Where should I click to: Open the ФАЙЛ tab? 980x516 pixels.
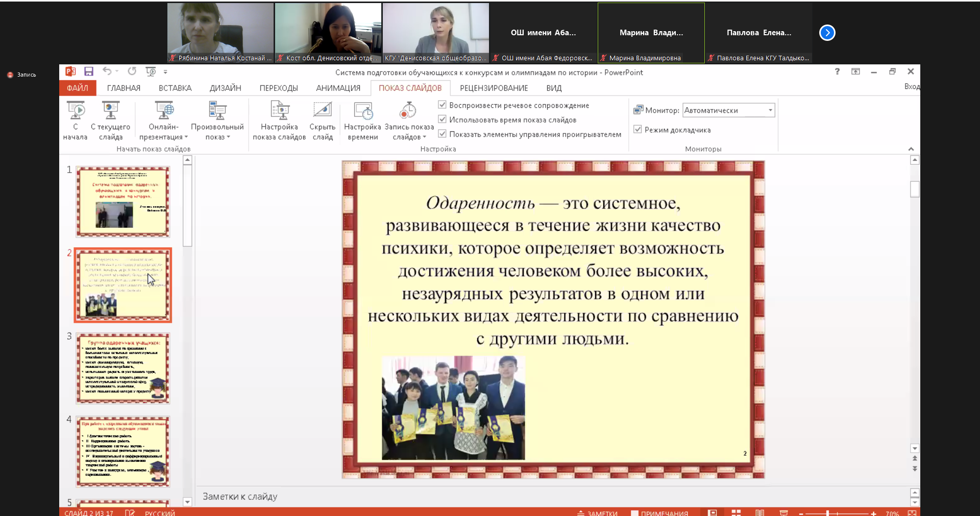click(78, 88)
